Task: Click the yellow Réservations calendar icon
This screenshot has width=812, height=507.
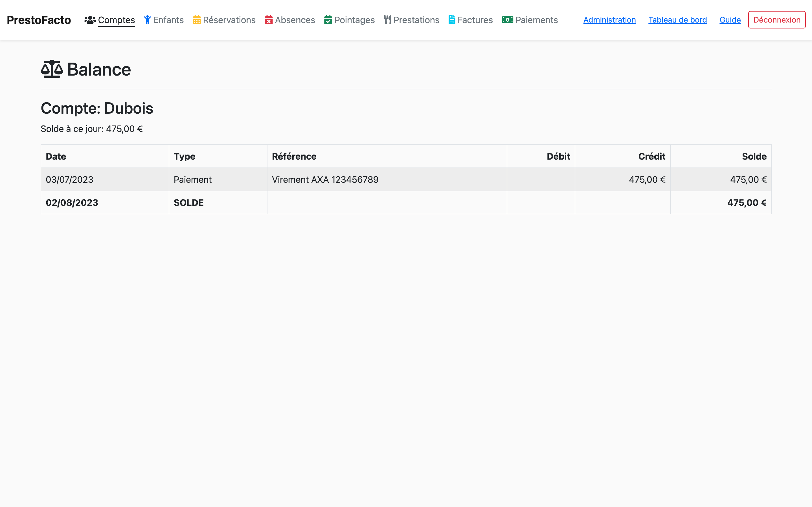Action: 197,20
